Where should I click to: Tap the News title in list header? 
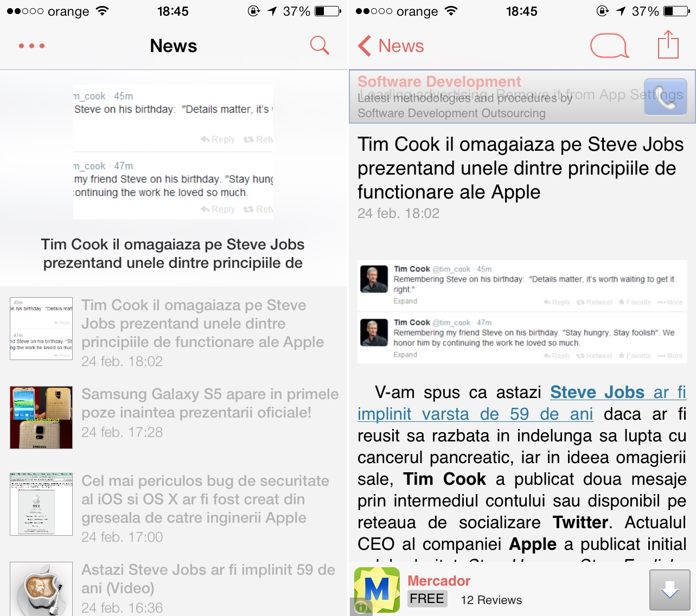coord(174,46)
